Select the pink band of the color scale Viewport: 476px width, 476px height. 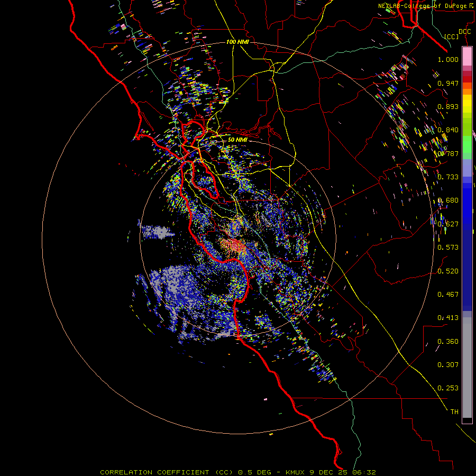(x=467, y=56)
